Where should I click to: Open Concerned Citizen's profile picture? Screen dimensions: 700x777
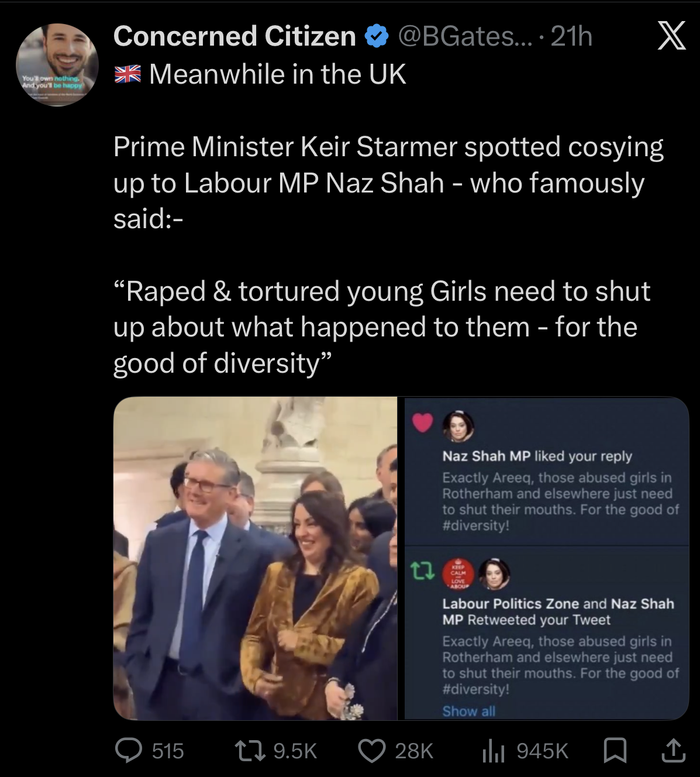coord(57,64)
